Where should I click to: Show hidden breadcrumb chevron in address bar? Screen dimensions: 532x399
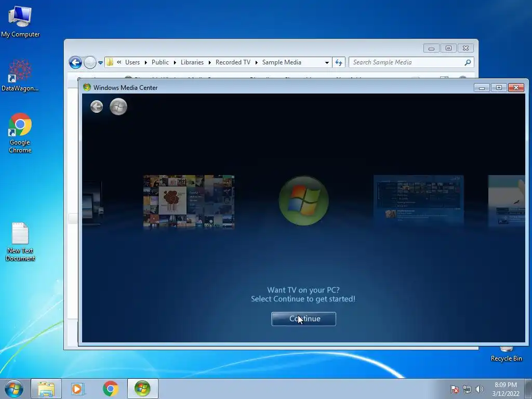point(119,62)
